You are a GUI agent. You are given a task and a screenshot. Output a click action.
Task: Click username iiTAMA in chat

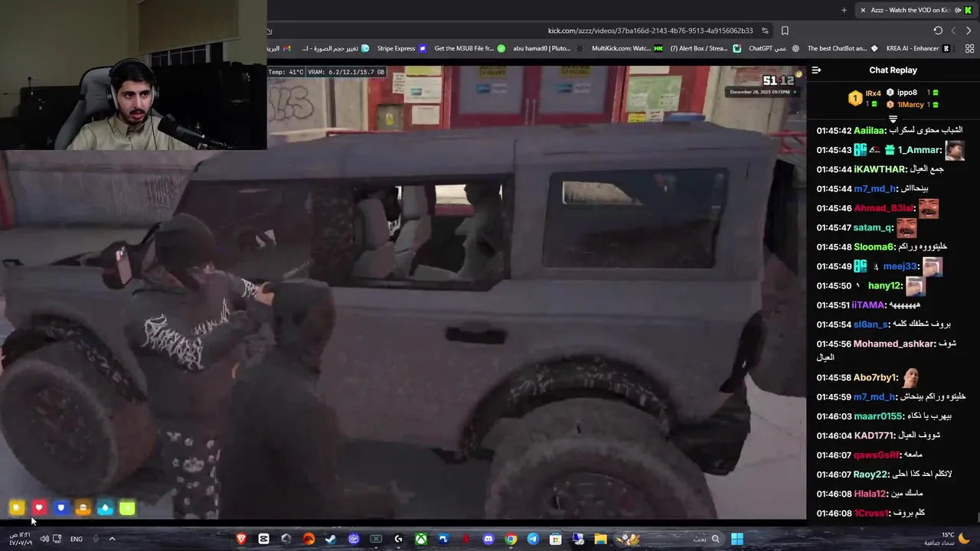tap(868, 305)
